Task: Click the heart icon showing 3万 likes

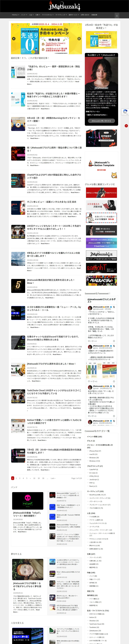Action: pos(93,416)
